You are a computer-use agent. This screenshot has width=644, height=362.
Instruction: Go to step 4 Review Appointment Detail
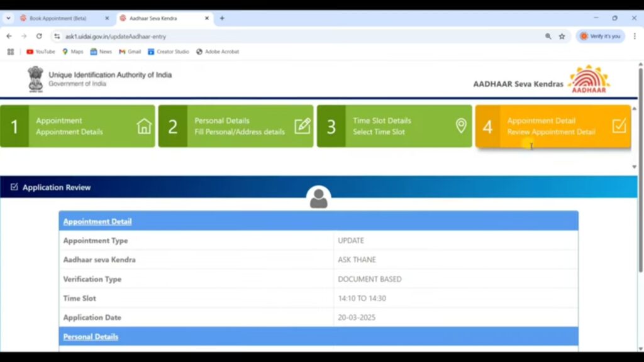coord(553,126)
